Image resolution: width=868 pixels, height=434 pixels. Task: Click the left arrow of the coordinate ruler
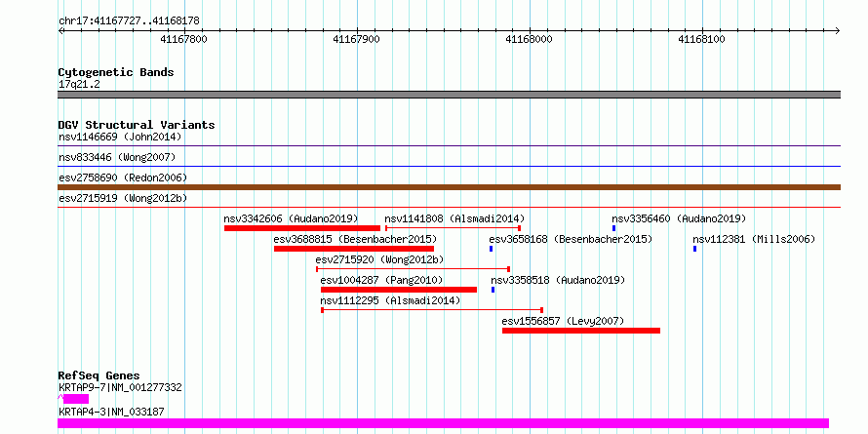(61, 30)
